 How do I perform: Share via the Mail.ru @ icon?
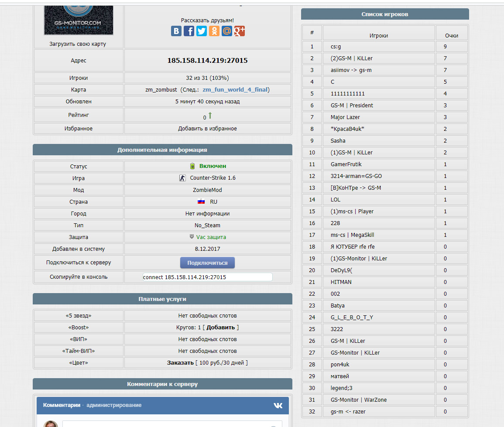[226, 31]
